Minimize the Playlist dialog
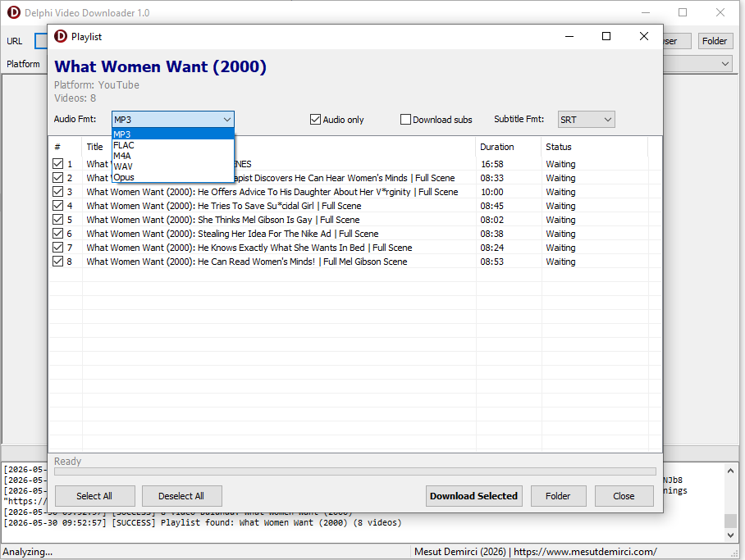Viewport: 745px width, 560px height. pos(569,36)
